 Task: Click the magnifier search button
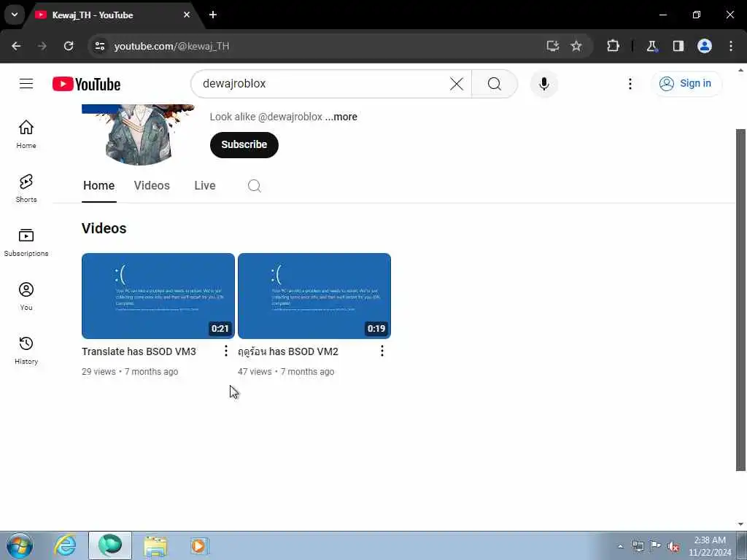coord(495,84)
